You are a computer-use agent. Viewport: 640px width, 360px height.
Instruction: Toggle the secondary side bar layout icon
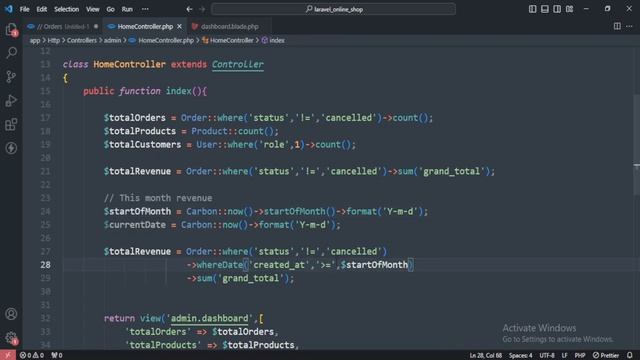click(557, 9)
